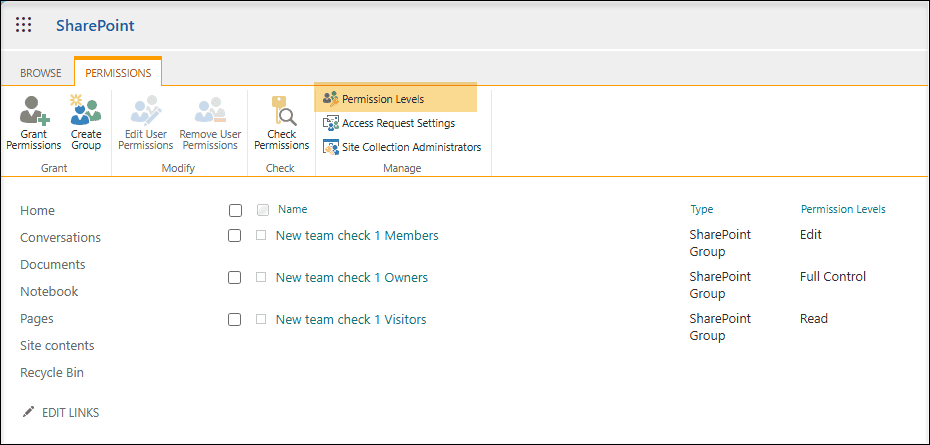The height and width of the screenshot is (445, 930).
Task: Open the SharePoint app launcher grid
Action: tap(23, 25)
